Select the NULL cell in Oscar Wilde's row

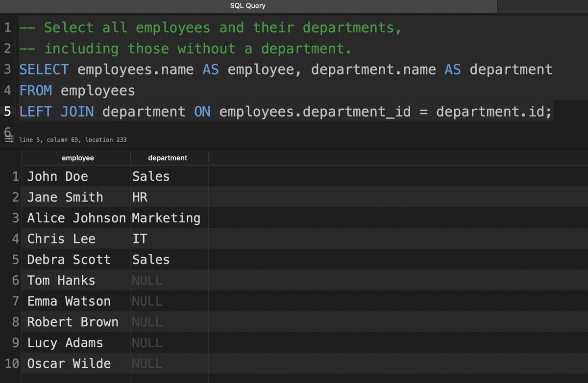point(170,363)
